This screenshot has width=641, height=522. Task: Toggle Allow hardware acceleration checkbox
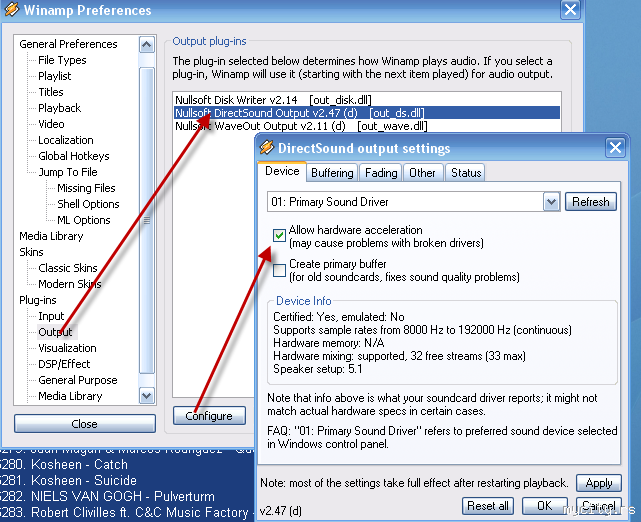click(x=280, y=235)
